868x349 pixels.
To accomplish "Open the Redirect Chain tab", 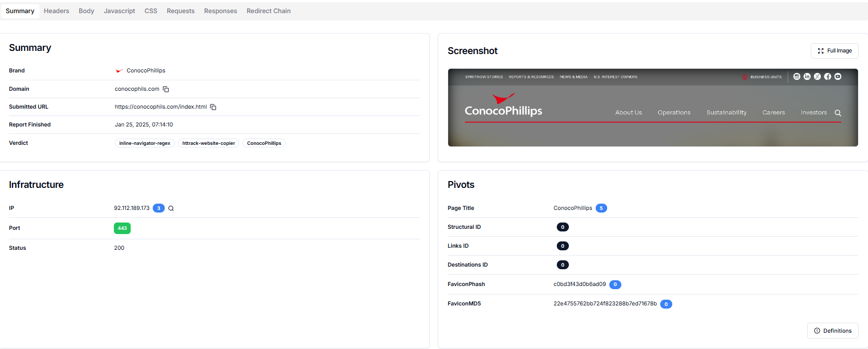I will coord(268,11).
